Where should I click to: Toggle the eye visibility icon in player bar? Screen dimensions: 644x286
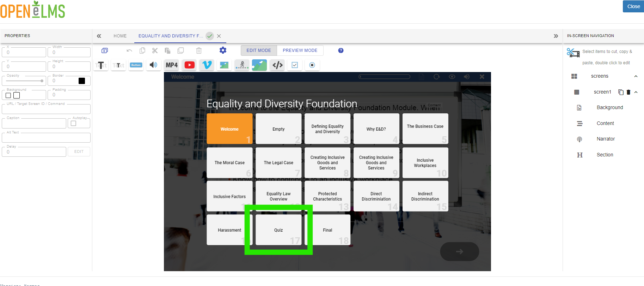(452, 77)
